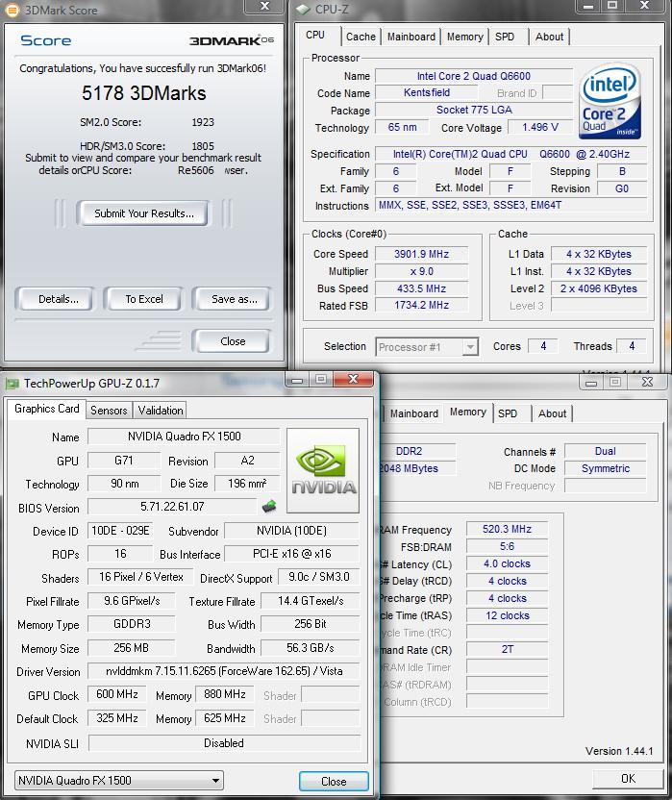672x800 pixels.
Task: Open 3DMark Details
Action: point(55,299)
